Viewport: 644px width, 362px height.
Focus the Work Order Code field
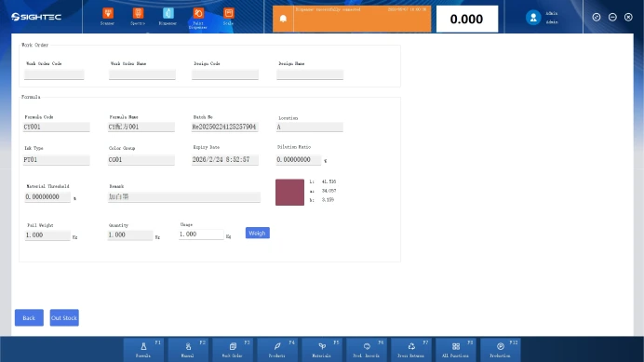click(x=54, y=74)
